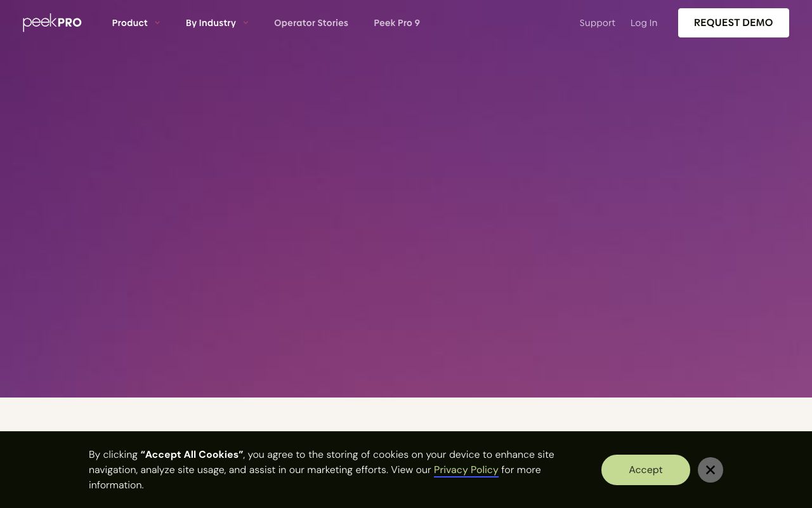This screenshot has height=508, width=812.
Task: Go to Operator Stories
Action: [311, 23]
